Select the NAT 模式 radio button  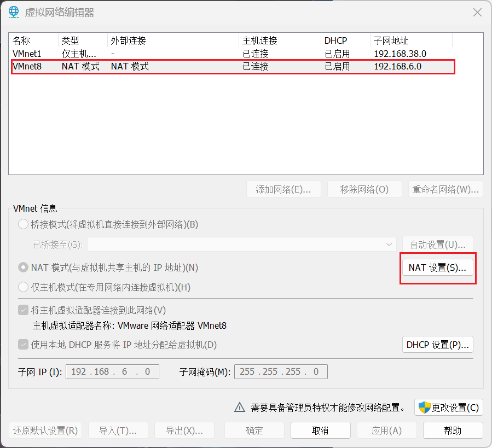(23, 267)
